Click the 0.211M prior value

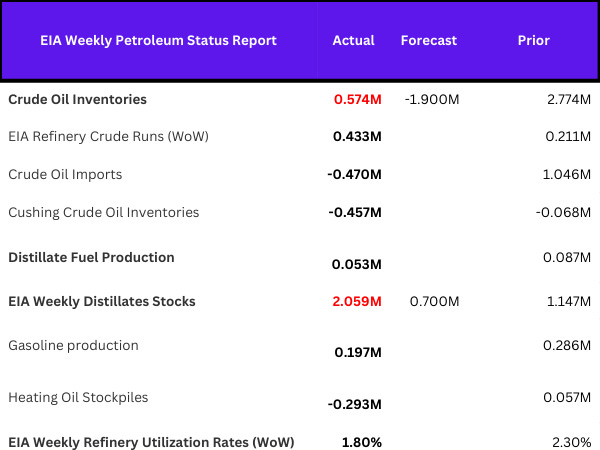(568, 137)
